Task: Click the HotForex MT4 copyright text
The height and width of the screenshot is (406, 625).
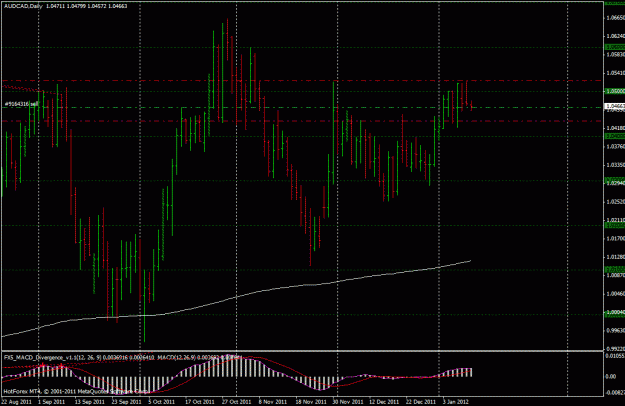Action: 76,392
